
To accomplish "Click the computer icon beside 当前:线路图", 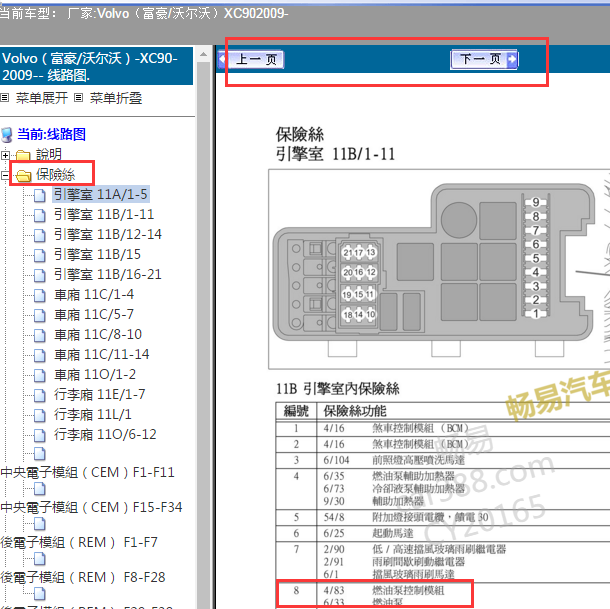I will pos(7,135).
